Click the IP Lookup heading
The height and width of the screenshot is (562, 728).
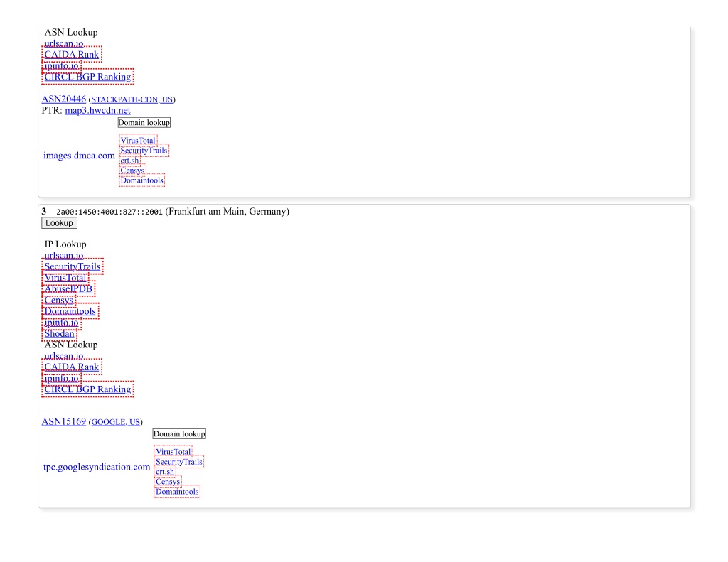coord(65,244)
